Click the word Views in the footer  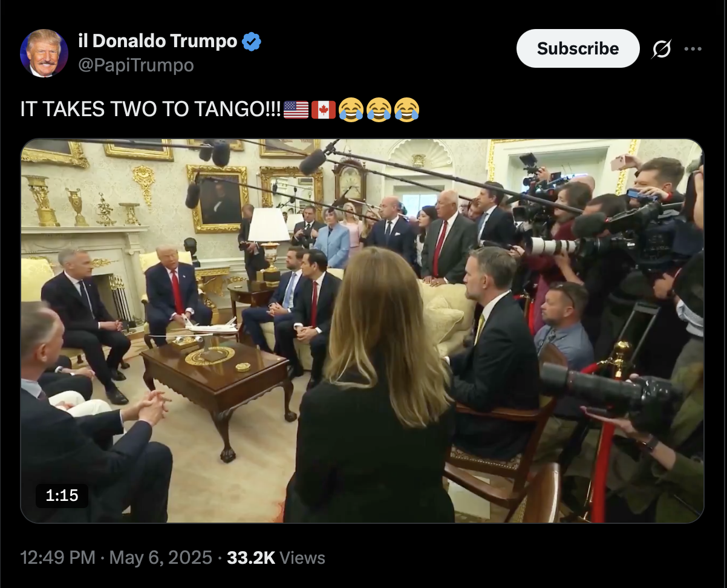pyautogui.click(x=302, y=557)
